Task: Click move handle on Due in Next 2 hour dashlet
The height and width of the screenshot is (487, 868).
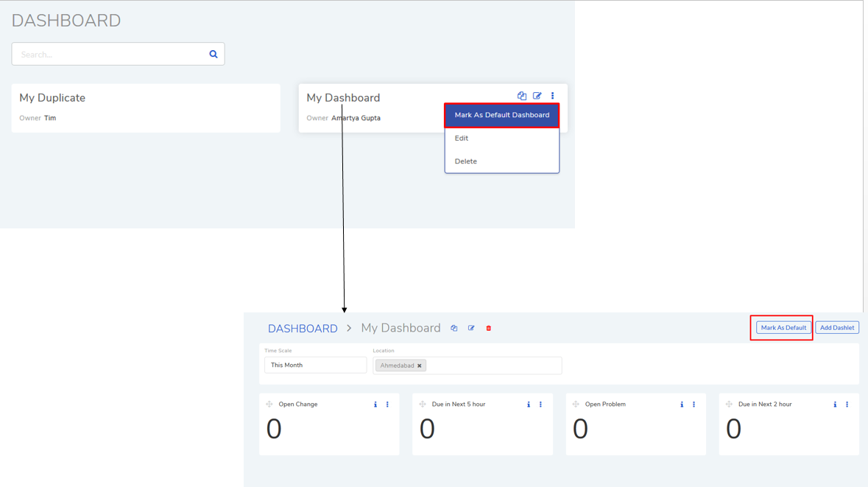Action: tap(730, 404)
